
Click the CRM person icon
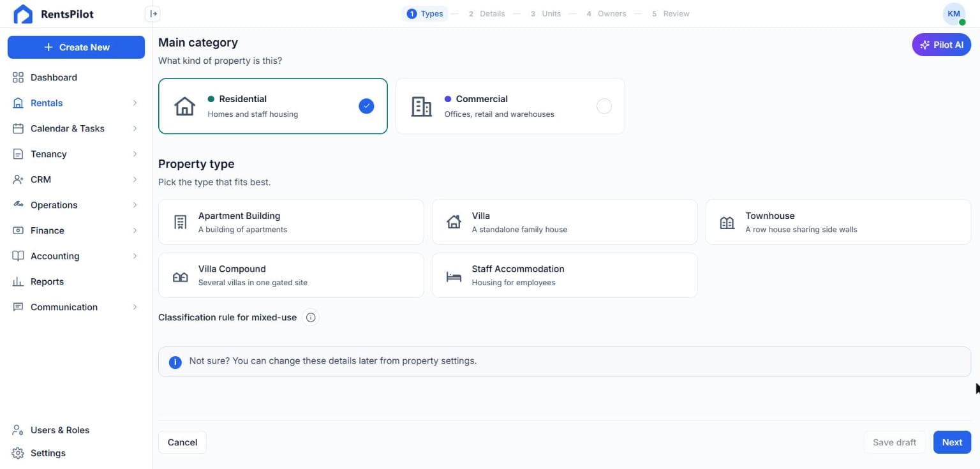tap(18, 179)
